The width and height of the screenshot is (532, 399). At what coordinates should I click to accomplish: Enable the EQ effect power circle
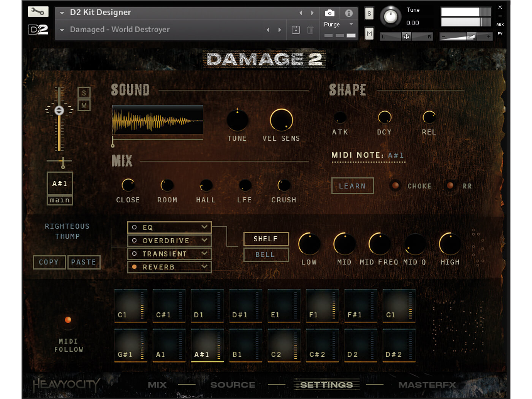(134, 227)
